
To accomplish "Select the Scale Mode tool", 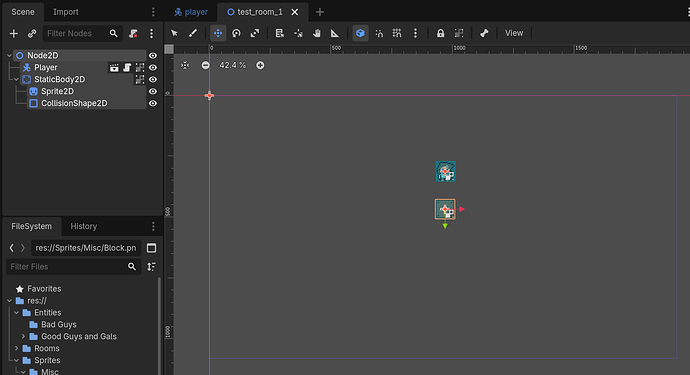I will coord(255,33).
